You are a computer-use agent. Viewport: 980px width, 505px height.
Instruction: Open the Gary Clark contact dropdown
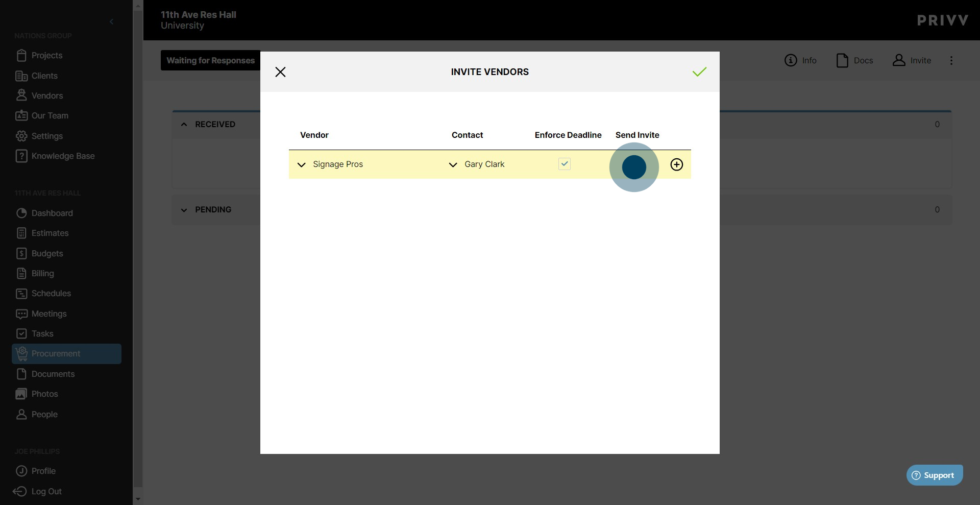pyautogui.click(x=453, y=164)
